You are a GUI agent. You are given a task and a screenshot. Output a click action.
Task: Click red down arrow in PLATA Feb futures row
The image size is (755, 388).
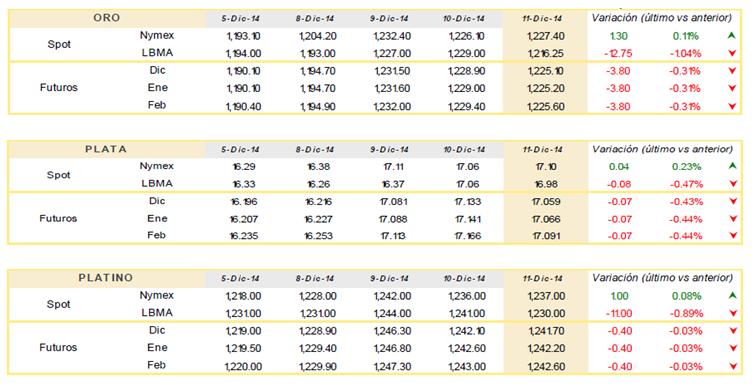(x=732, y=235)
